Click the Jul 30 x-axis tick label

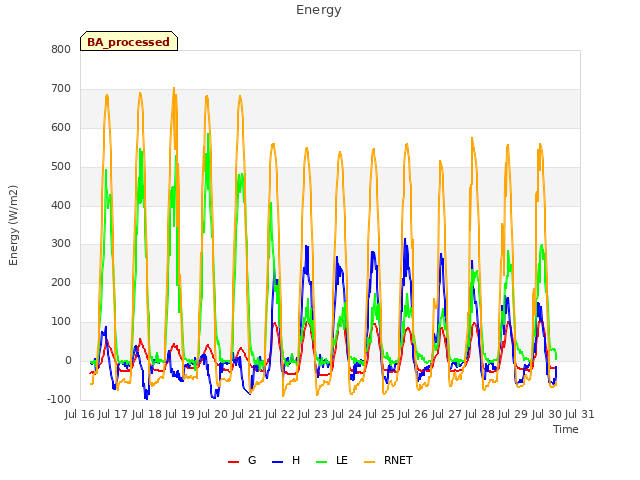coord(547,415)
